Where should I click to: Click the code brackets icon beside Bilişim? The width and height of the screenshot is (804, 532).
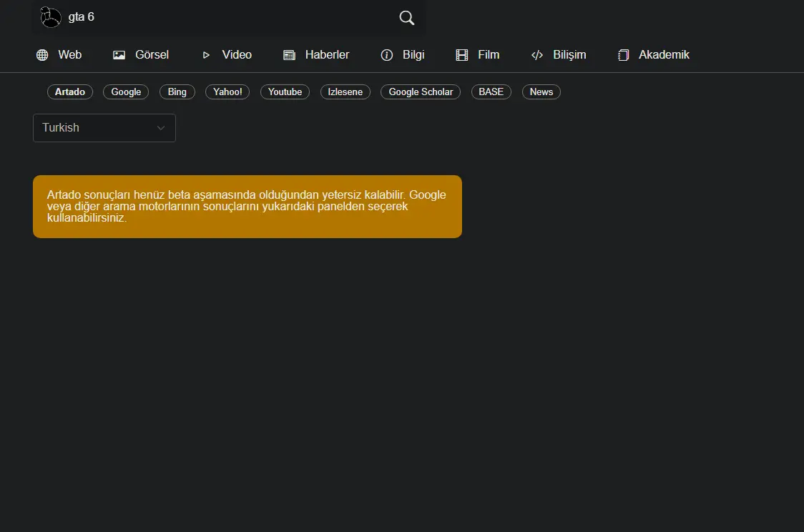(x=537, y=55)
